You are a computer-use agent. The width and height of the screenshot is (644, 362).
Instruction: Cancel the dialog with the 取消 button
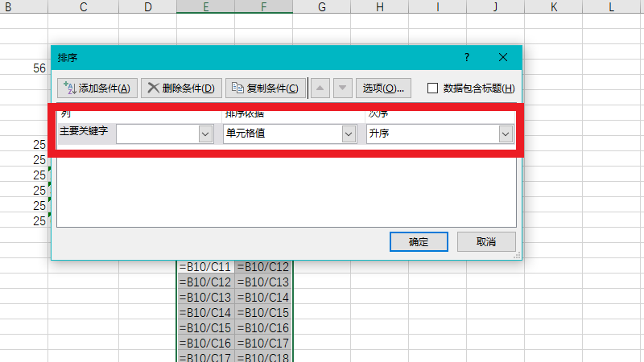[x=486, y=241]
